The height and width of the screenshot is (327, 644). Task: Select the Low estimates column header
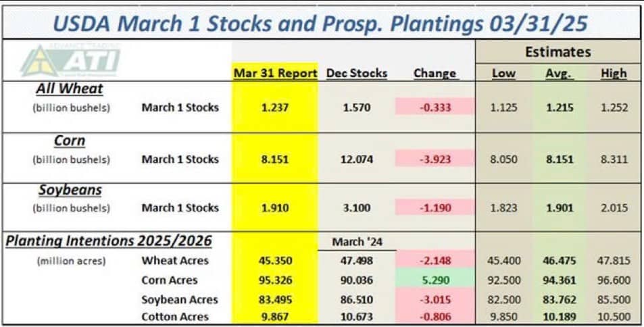pyautogui.click(x=503, y=73)
